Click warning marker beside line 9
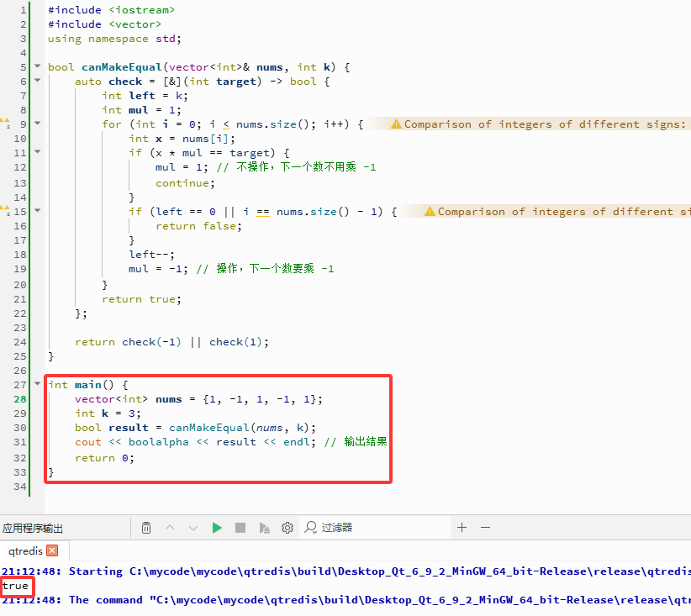This screenshot has height=616, width=691. click(5, 124)
